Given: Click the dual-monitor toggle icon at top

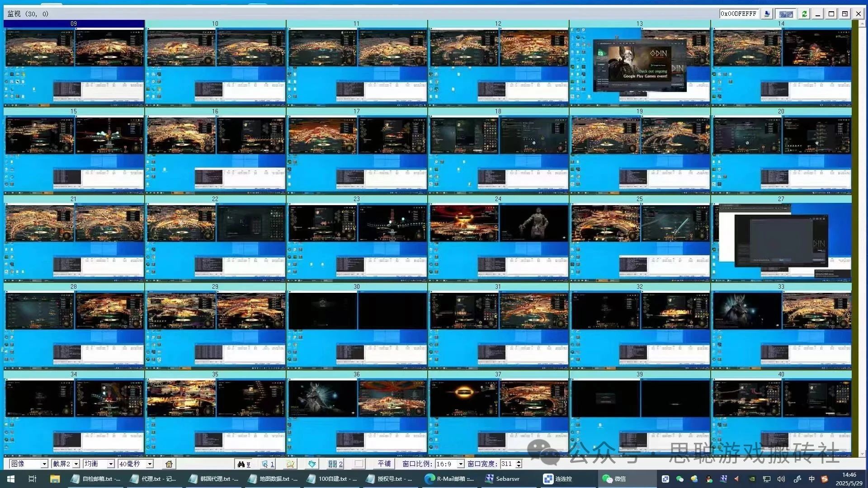Looking at the screenshot, I should [786, 14].
